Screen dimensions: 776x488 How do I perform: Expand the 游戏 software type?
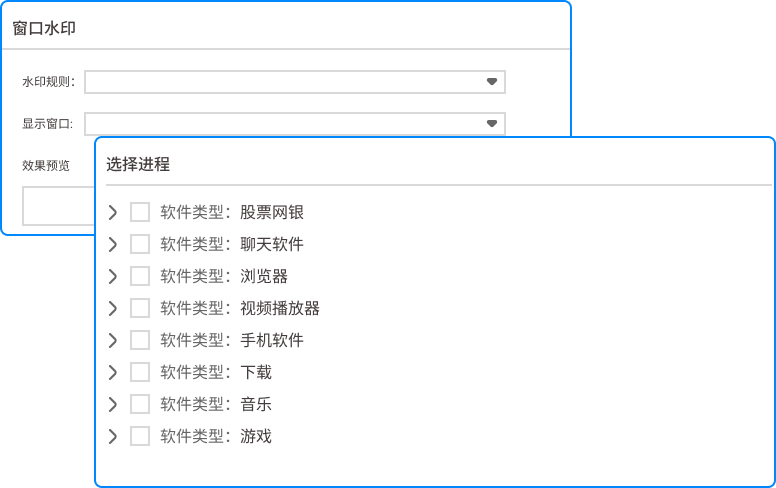tap(113, 436)
